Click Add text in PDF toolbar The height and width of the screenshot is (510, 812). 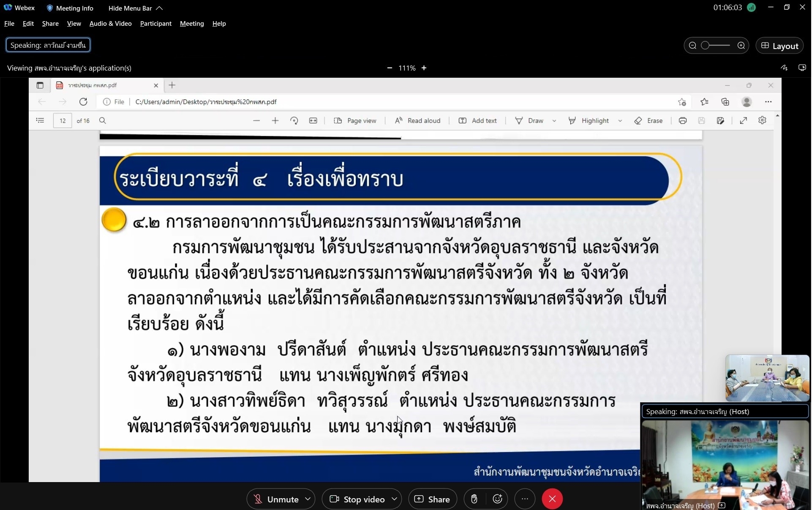pos(478,120)
